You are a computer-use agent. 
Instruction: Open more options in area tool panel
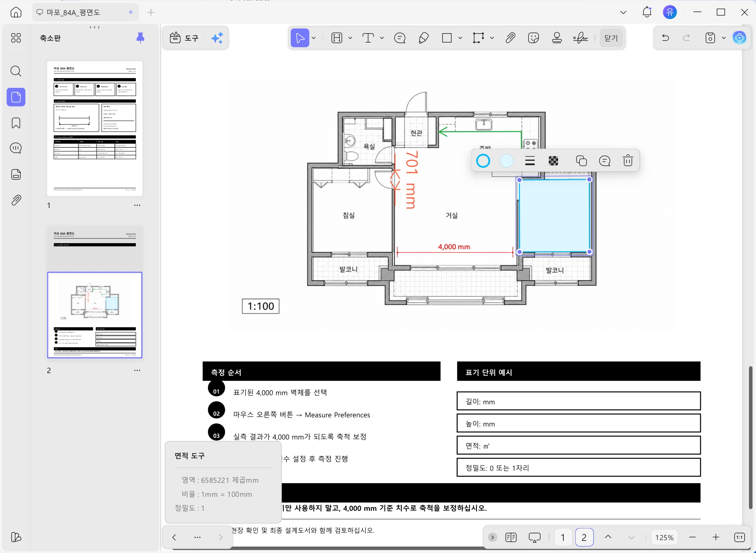(197, 537)
